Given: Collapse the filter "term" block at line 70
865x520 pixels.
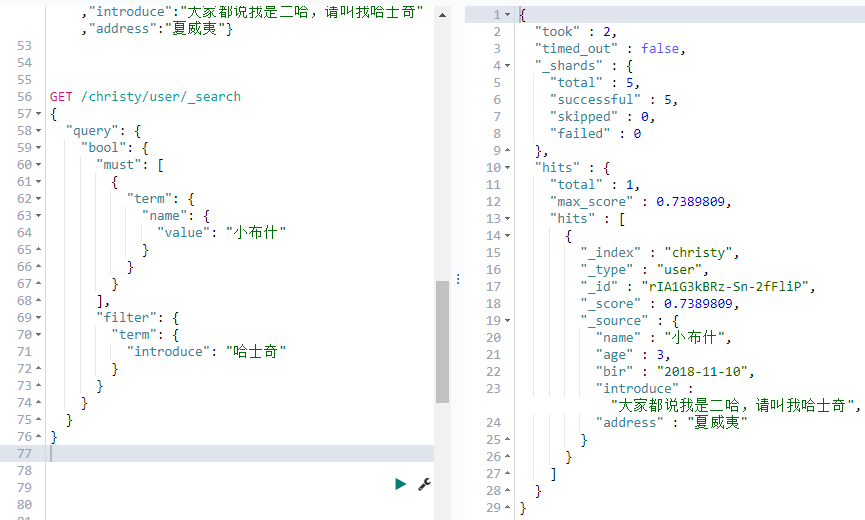Looking at the screenshot, I should pos(39,335).
